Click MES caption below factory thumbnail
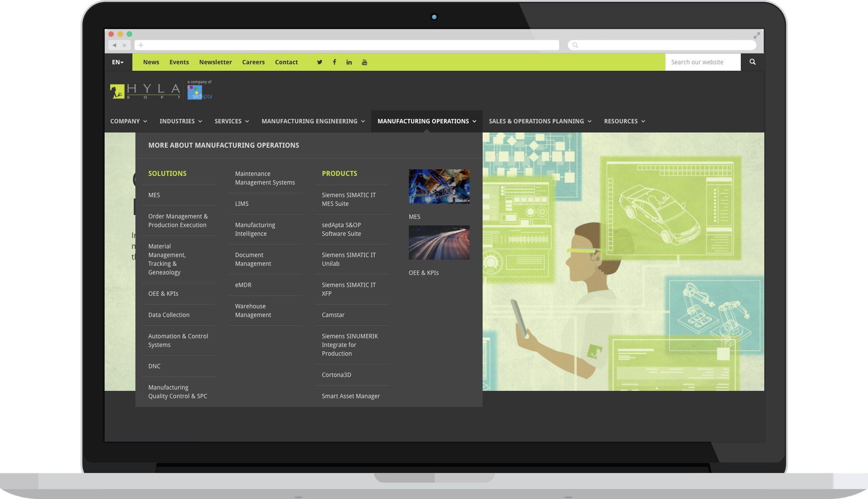 (x=414, y=217)
